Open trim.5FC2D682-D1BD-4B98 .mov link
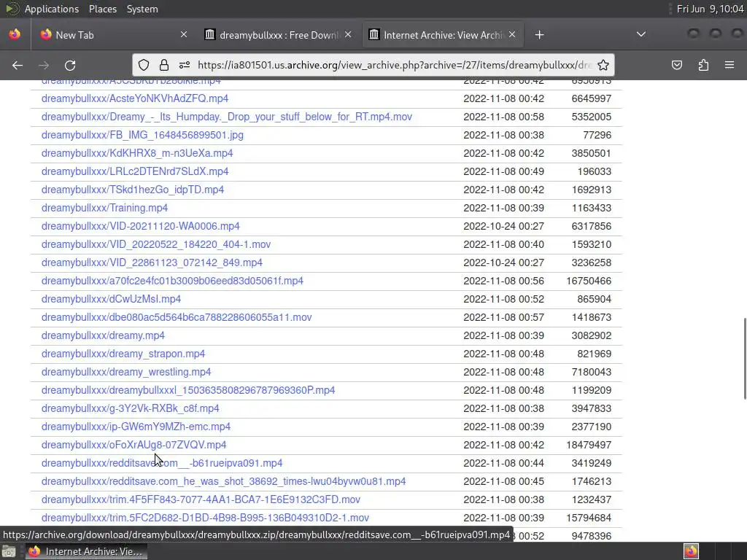This screenshot has width=747, height=560. [205, 518]
